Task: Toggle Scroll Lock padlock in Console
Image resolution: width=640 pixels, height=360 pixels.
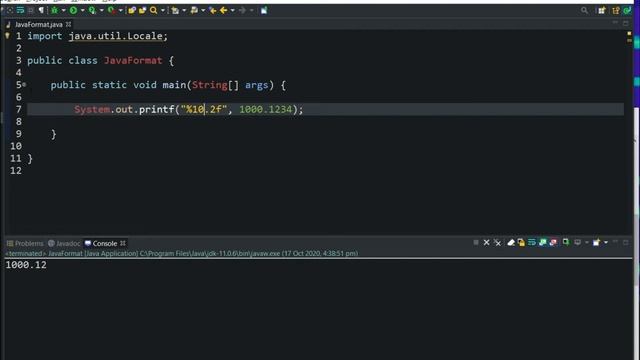Action: click(x=521, y=242)
